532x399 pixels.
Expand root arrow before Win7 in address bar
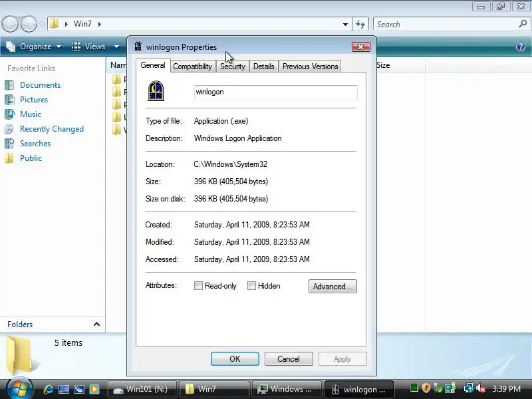[66, 24]
